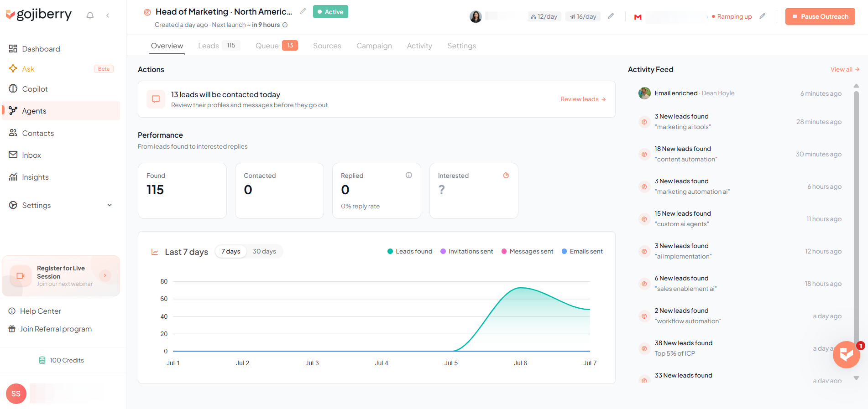The width and height of the screenshot is (868, 409).
Task: Click the 16/day message limit
Action: (x=583, y=16)
